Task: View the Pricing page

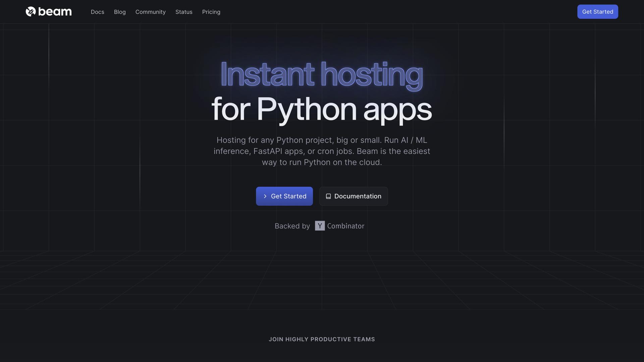Action: (x=211, y=12)
